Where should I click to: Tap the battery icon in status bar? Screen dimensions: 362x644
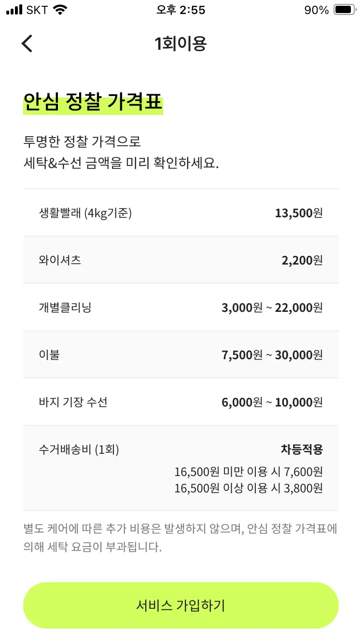pyautogui.click(x=345, y=10)
